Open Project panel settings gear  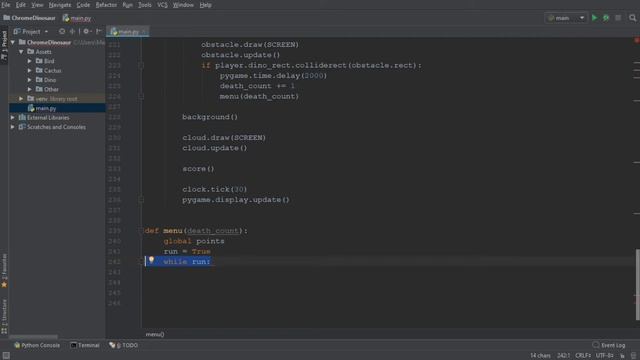tap(87, 31)
